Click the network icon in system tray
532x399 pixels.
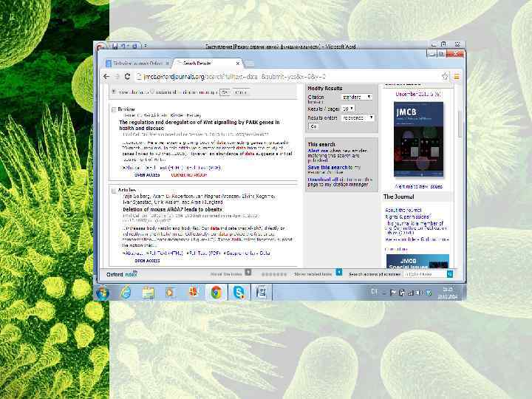tap(411, 293)
